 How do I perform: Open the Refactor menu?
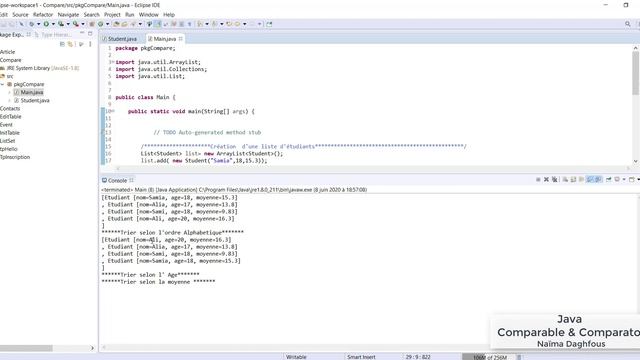(x=43, y=15)
